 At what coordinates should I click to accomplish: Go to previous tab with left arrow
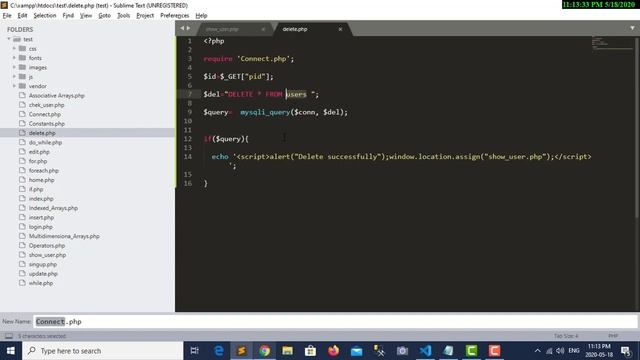pos(182,28)
